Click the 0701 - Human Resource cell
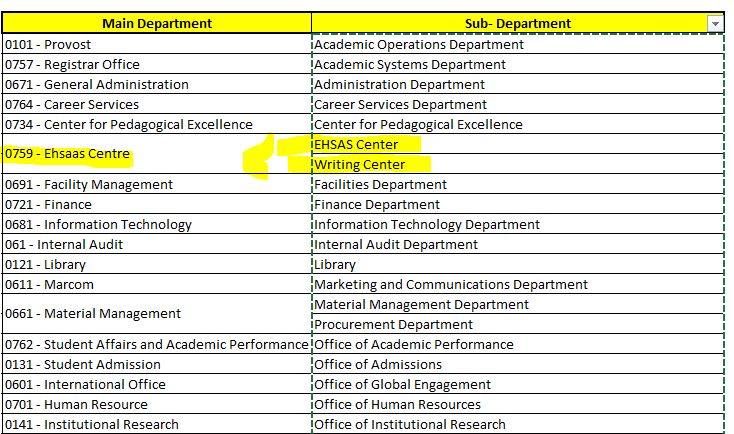Viewport: 734px width, 434px height. (x=157, y=404)
